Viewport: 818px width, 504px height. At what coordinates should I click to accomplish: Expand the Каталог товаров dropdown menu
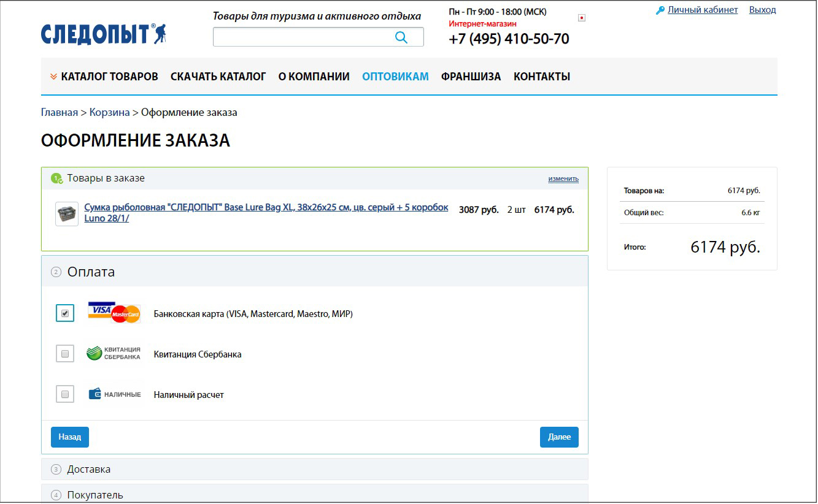coord(104,77)
